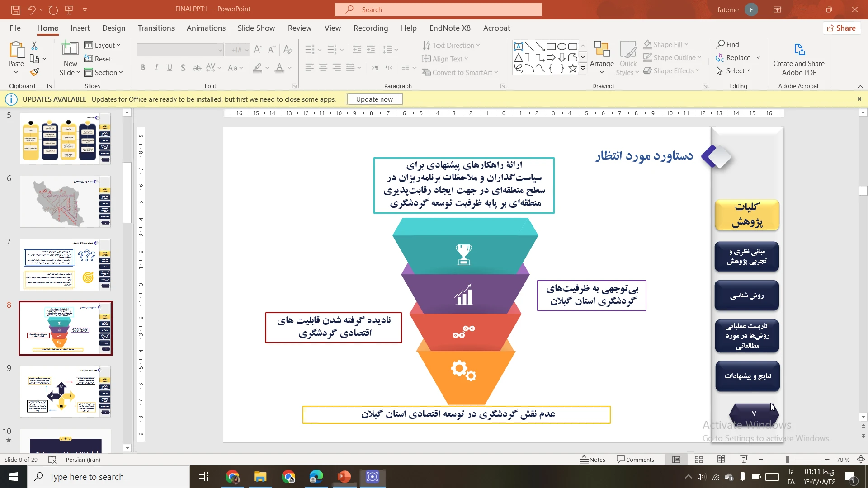
Task: Start slideshow from status bar icon
Action: [744, 460]
